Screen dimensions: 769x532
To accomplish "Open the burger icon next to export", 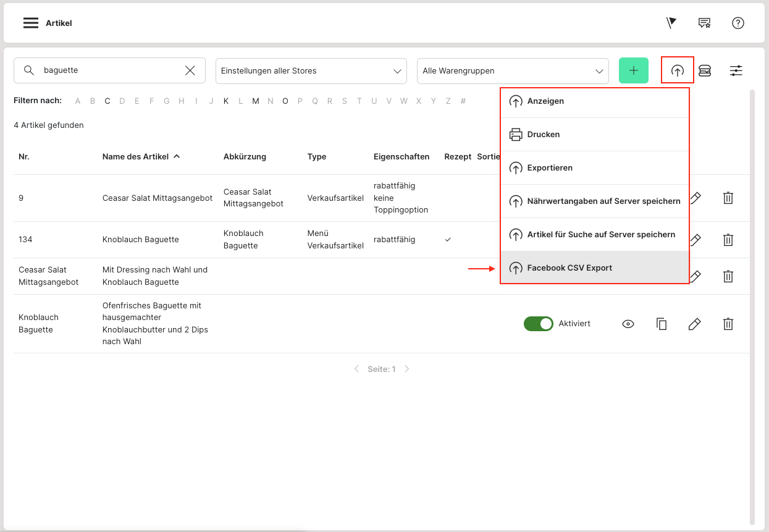I will (705, 70).
